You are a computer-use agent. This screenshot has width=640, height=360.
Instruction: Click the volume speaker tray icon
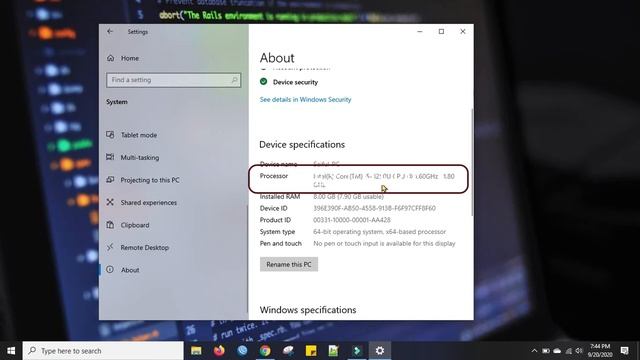[579, 351]
